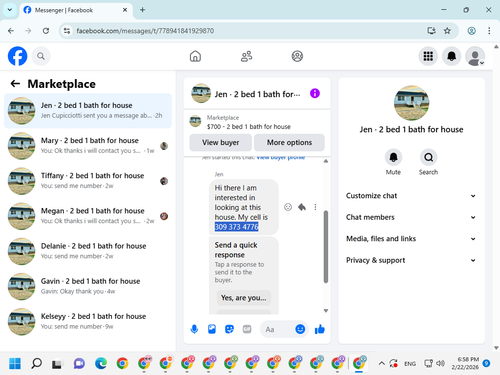The image size is (500, 375).
Task: Open Megan - 2 bed 1 bath conversation
Action: coord(88,216)
